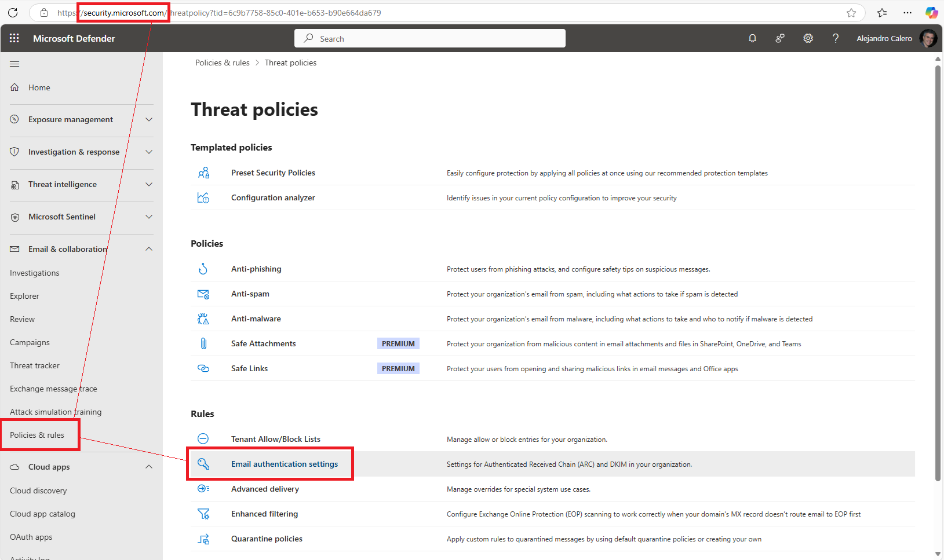Open the Safe Links policy link
This screenshot has height=560, width=944.
(x=249, y=368)
